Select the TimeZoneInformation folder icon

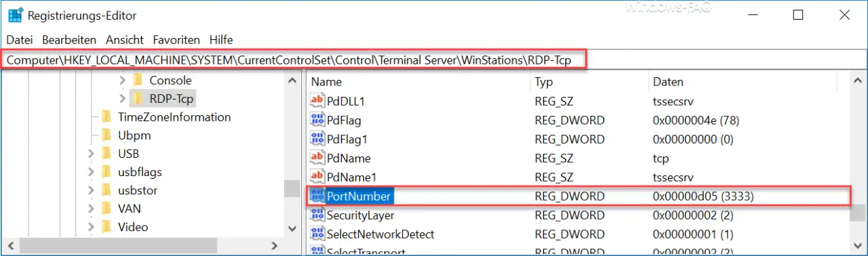(106, 117)
